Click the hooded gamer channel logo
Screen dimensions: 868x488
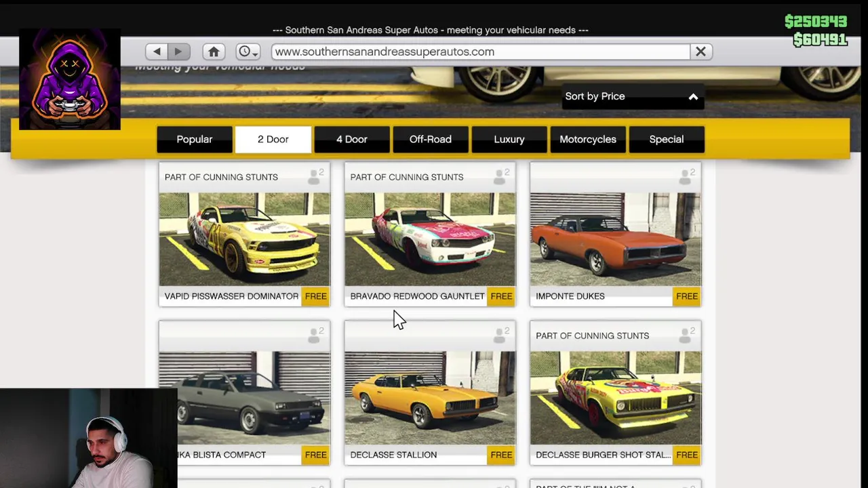click(x=70, y=79)
